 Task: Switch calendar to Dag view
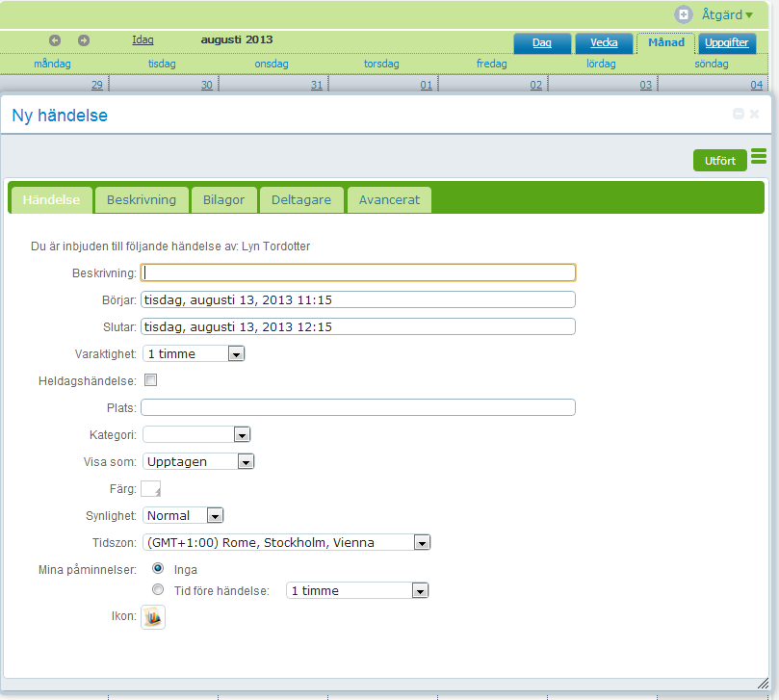click(542, 43)
